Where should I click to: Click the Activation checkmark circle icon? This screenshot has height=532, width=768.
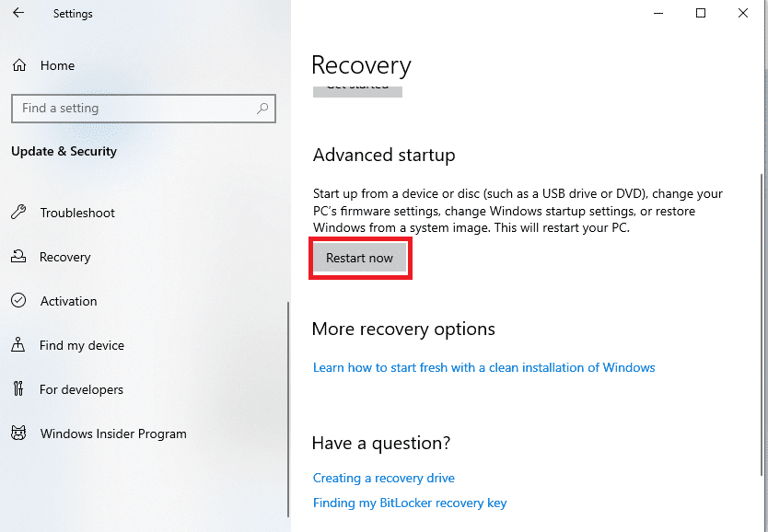coord(18,300)
